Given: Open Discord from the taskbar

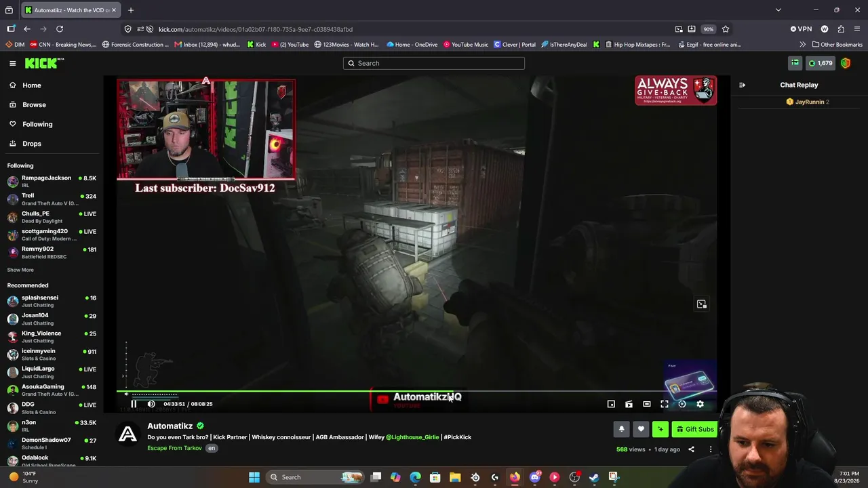Looking at the screenshot, I should (x=535, y=477).
